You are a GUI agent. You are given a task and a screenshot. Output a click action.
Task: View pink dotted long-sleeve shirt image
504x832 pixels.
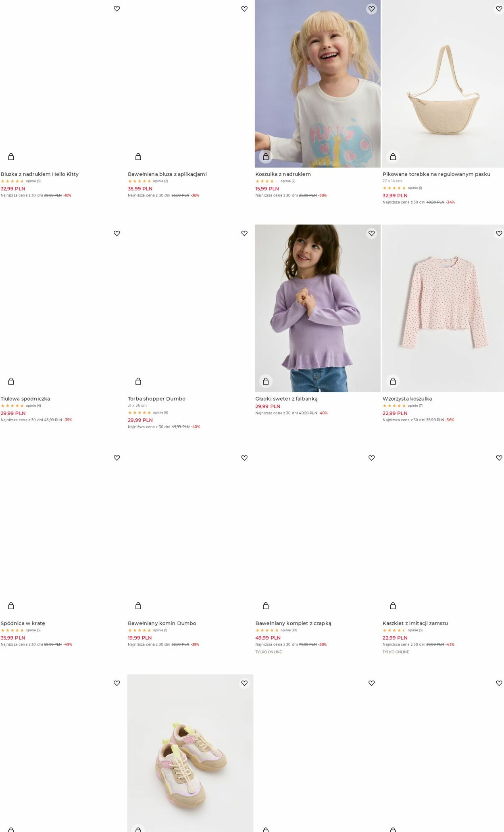(443, 308)
